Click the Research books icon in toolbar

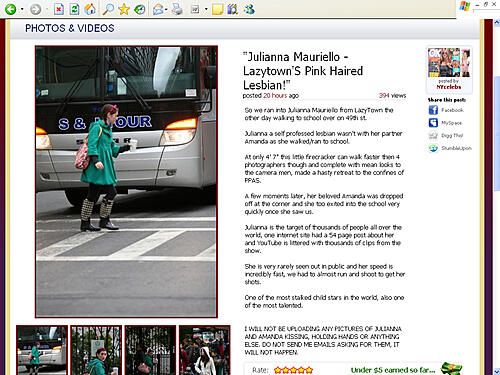coord(232,9)
